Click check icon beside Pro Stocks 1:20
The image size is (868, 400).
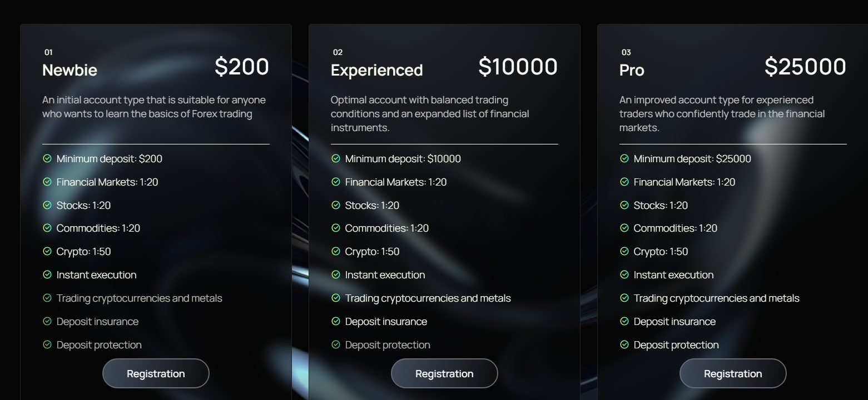[x=624, y=205]
